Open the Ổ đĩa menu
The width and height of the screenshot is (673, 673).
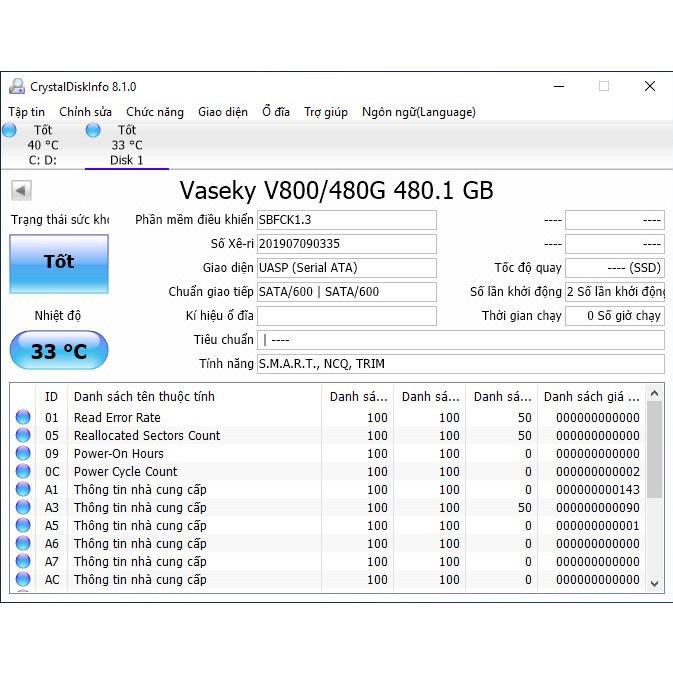(x=276, y=112)
